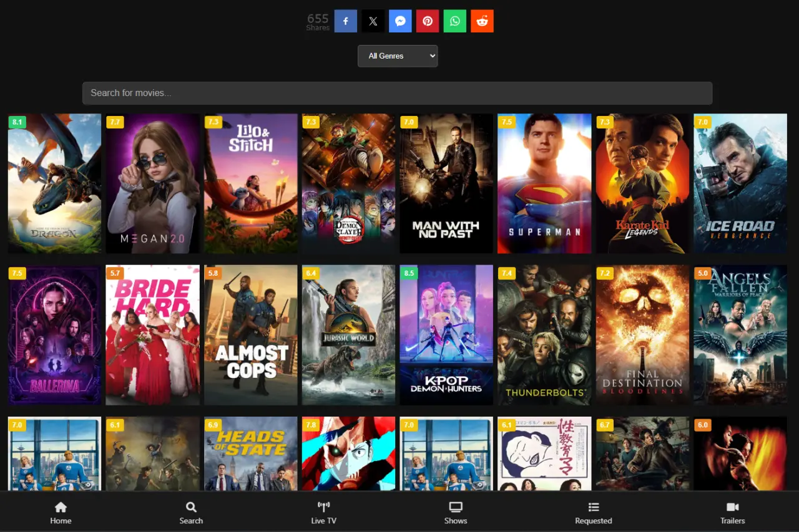Switch to the Live TV section
This screenshot has width=799, height=532.
pos(323,513)
